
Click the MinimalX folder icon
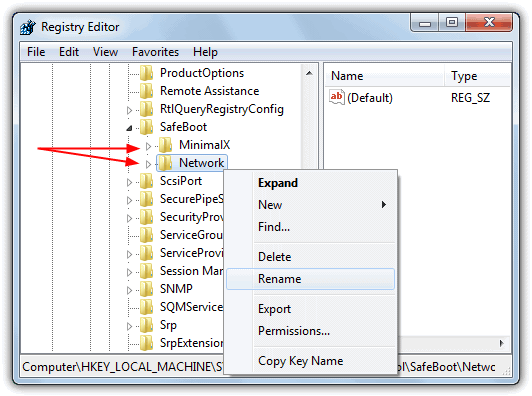[166, 145]
